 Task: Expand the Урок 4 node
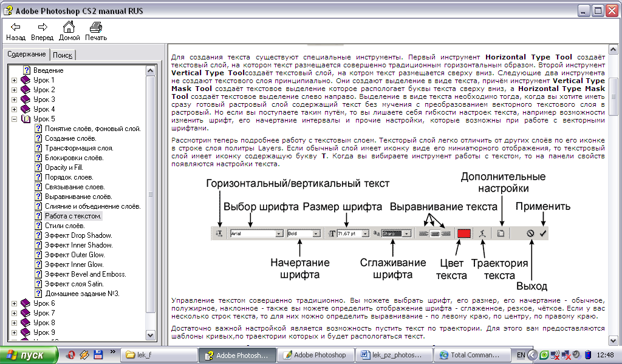pyautogui.click(x=15, y=109)
